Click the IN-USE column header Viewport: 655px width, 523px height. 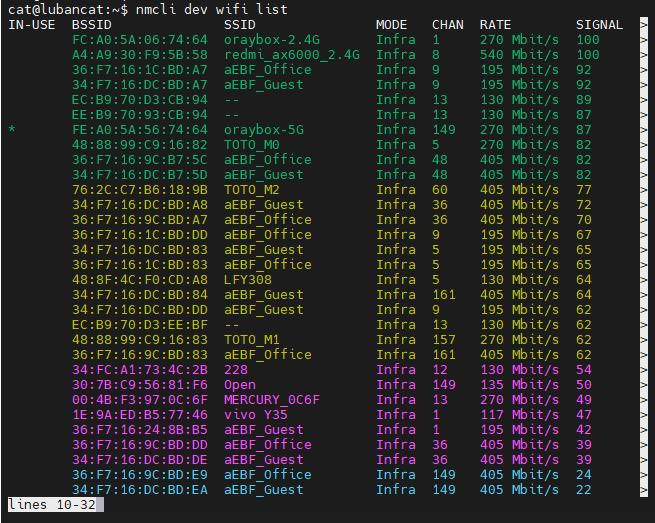32,25
